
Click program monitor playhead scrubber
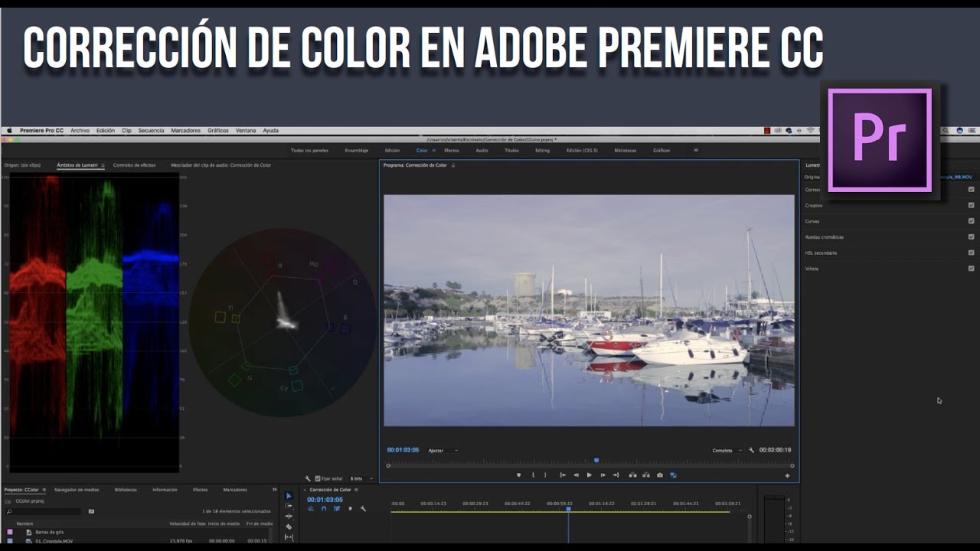coord(596,461)
